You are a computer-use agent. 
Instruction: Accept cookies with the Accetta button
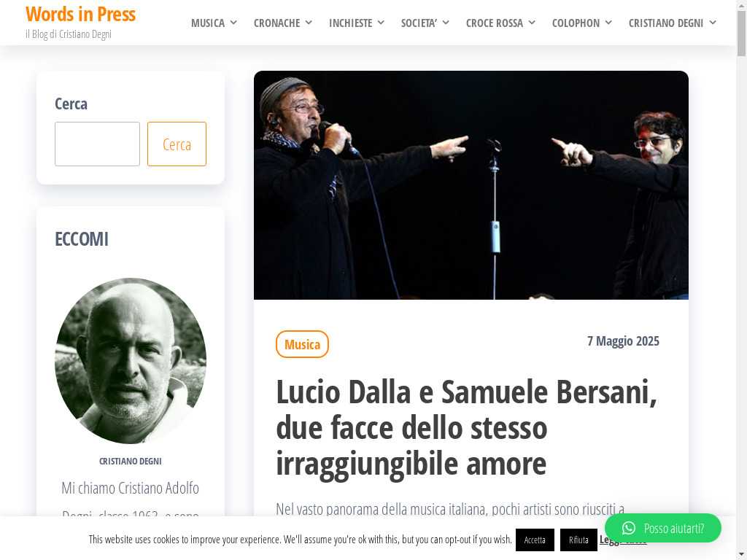[535, 540]
